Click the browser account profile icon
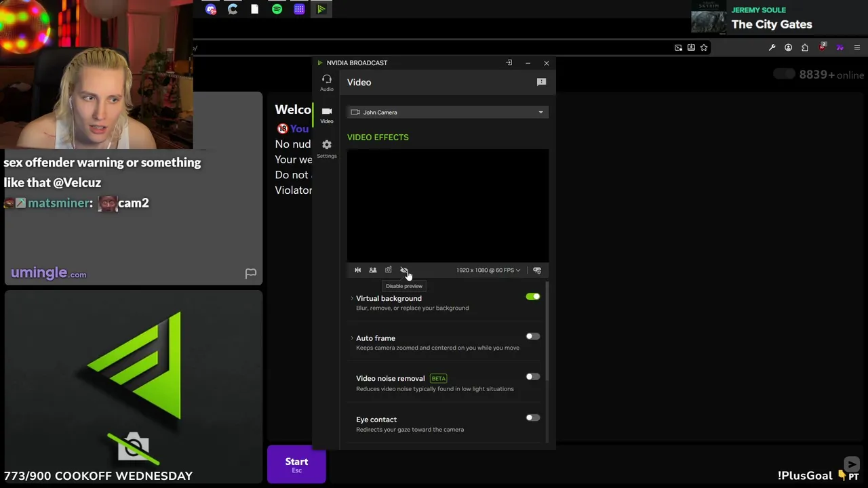868x488 pixels. point(788,47)
